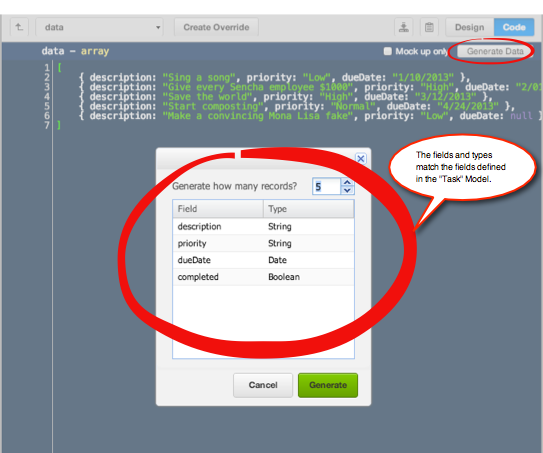Click code line 2 with "Sing a song"
Image resolution: width=543 pixels, height=453 pixels.
coord(274,77)
